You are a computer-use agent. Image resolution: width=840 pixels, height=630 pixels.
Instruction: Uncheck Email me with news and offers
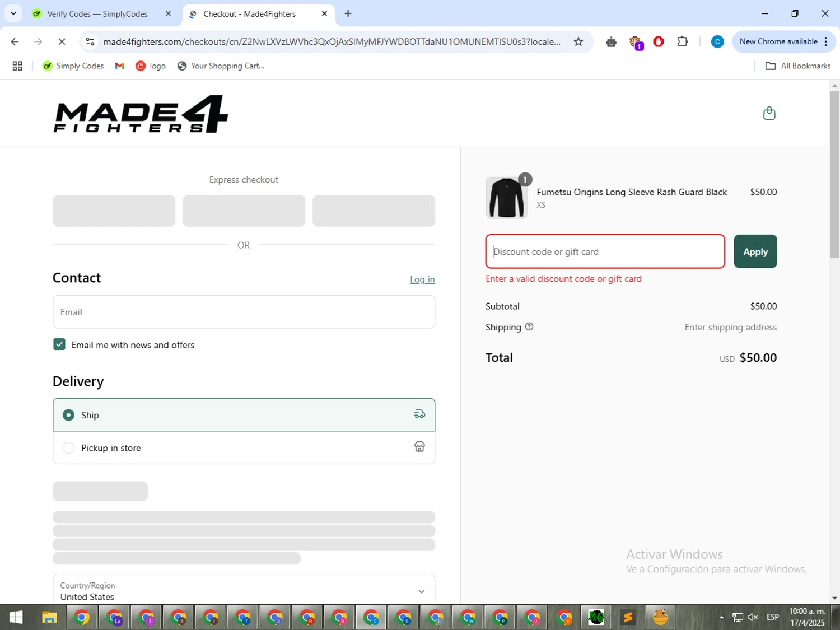59,344
